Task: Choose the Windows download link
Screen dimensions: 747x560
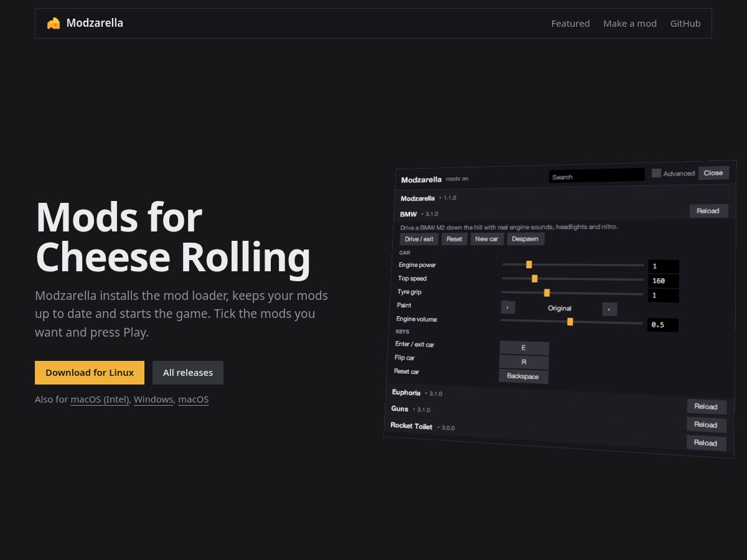Action: point(153,399)
